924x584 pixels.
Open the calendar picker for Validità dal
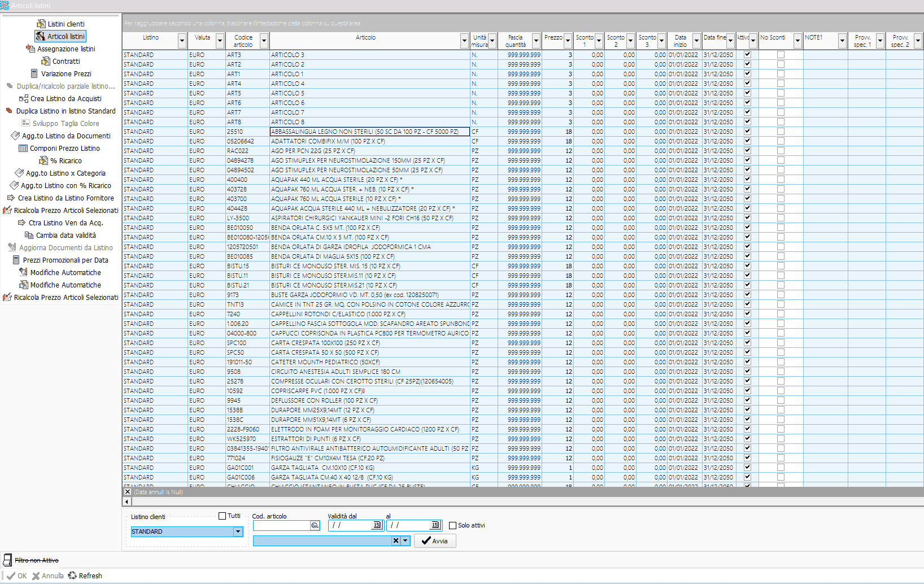pyautogui.click(x=377, y=525)
